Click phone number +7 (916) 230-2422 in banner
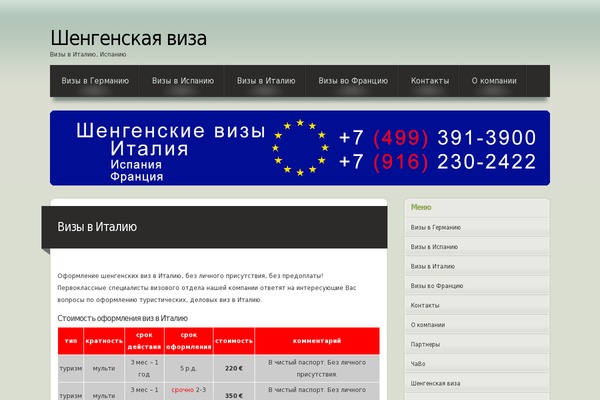Image resolution: width=600 pixels, height=400 pixels. [x=437, y=162]
